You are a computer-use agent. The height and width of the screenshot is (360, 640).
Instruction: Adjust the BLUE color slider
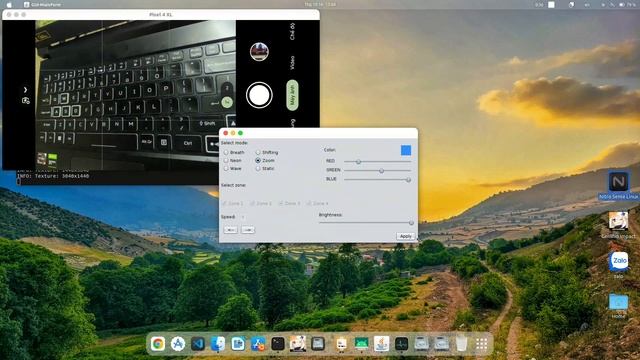tap(377, 180)
